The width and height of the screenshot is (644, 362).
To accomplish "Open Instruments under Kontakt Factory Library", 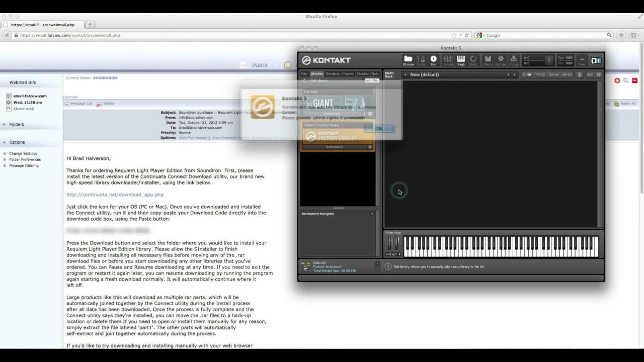I will pos(335,147).
